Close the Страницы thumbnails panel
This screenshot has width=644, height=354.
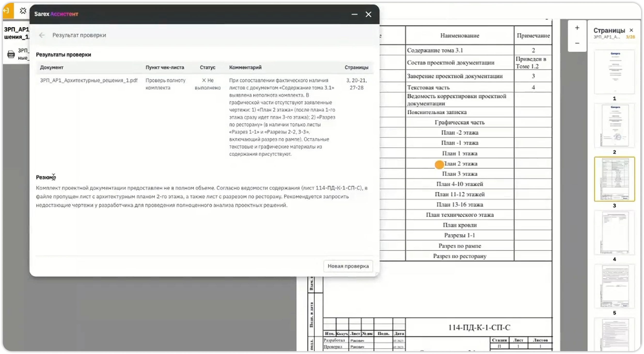click(x=631, y=30)
